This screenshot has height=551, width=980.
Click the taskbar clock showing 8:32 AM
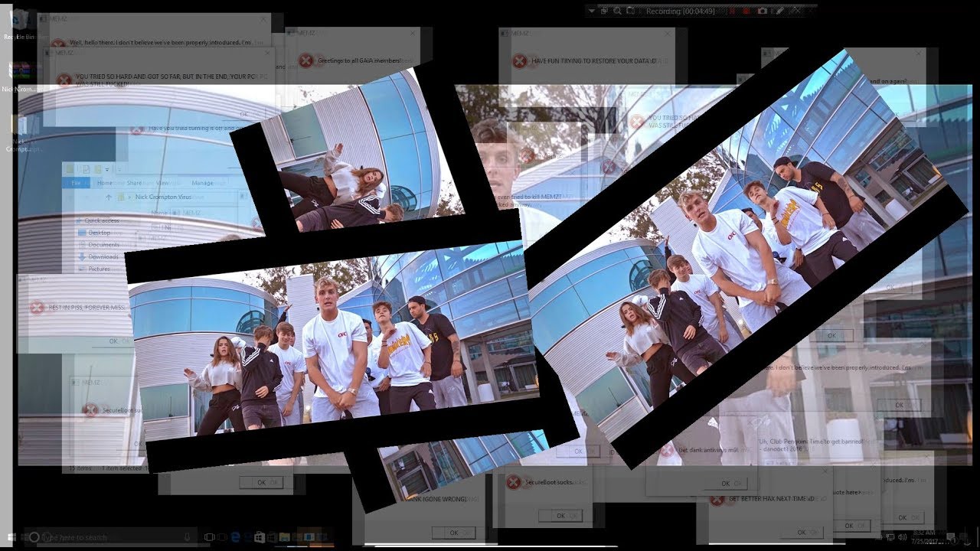(925, 536)
